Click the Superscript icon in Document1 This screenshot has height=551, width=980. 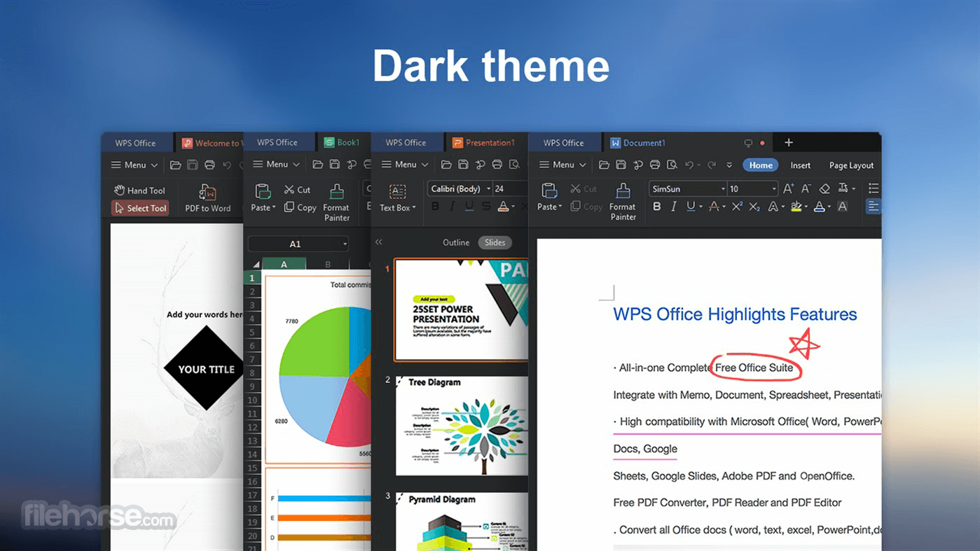pos(737,207)
